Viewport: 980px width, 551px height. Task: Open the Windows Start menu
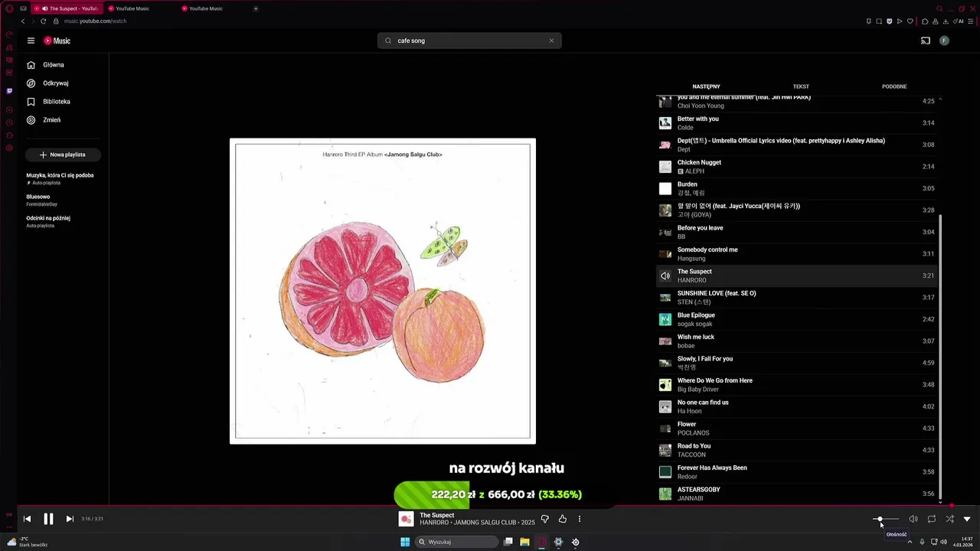(x=405, y=542)
